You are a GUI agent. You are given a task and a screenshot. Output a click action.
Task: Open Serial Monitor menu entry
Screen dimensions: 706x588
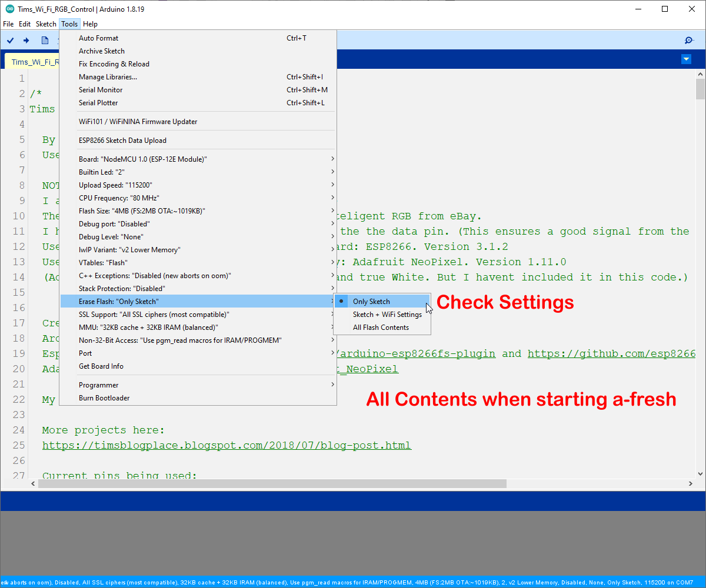198,90
